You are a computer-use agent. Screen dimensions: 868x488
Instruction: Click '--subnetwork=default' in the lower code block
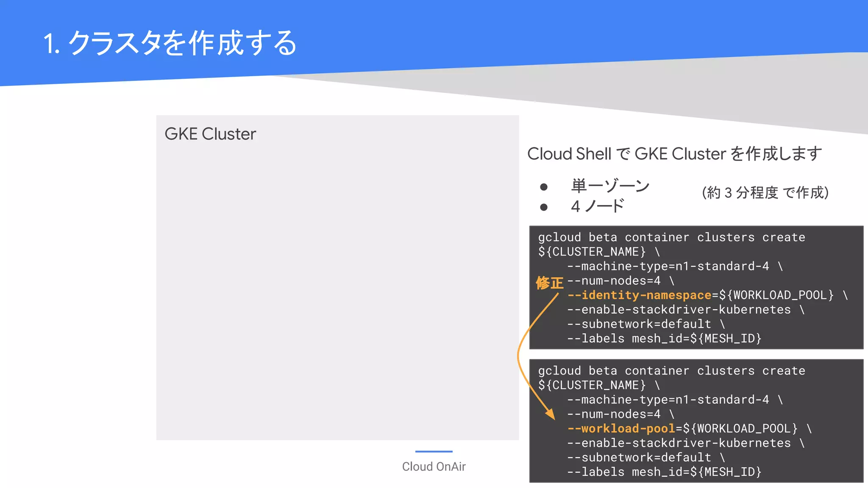(639, 457)
